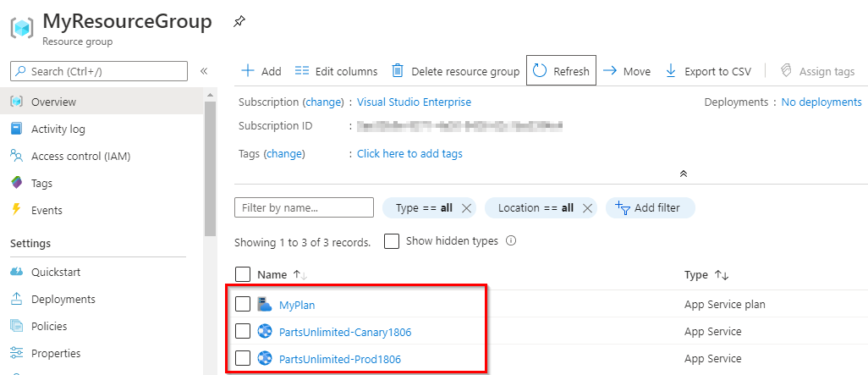The image size is (868, 375).
Task: Click the hidden types info icon
Action: (x=511, y=241)
